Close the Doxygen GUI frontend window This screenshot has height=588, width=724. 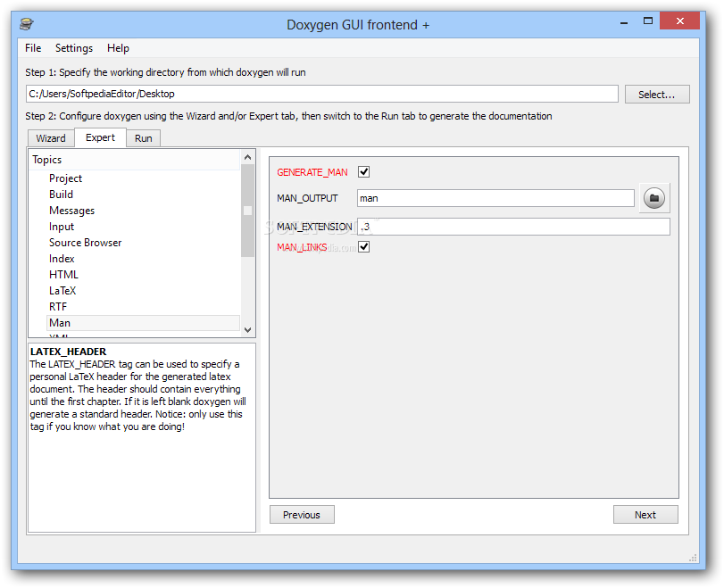(679, 21)
